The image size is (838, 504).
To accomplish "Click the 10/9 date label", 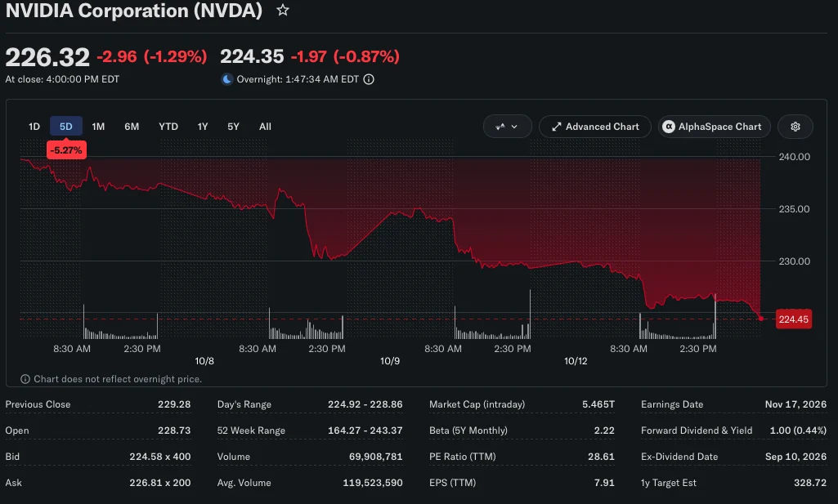I will [390, 361].
